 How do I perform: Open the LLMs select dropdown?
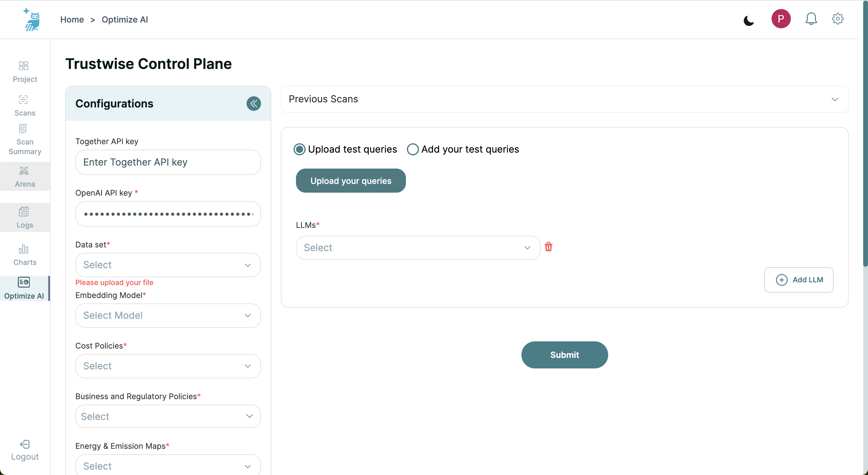click(x=418, y=248)
